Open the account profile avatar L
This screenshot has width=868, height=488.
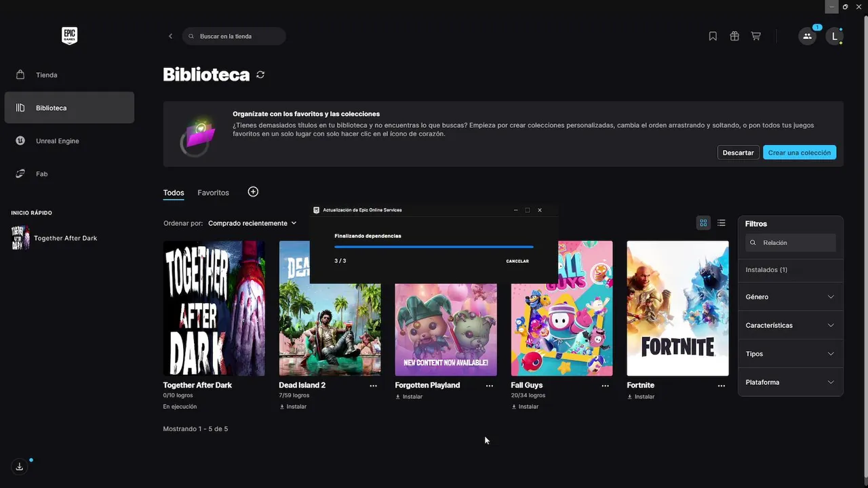pos(835,36)
